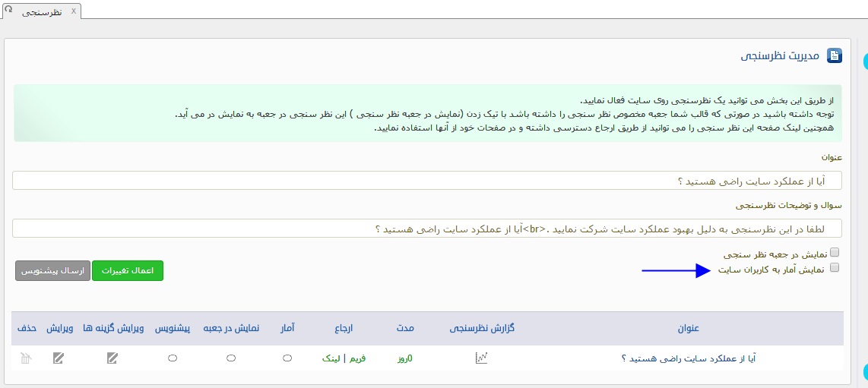This screenshot has height=388, width=868.
Task: Click the ویرایش pencil icon for the poll
Action: pyautogui.click(x=59, y=358)
